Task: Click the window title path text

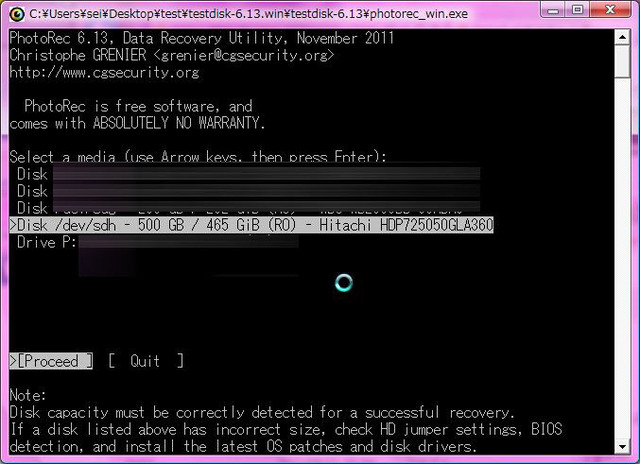Action: (249, 14)
